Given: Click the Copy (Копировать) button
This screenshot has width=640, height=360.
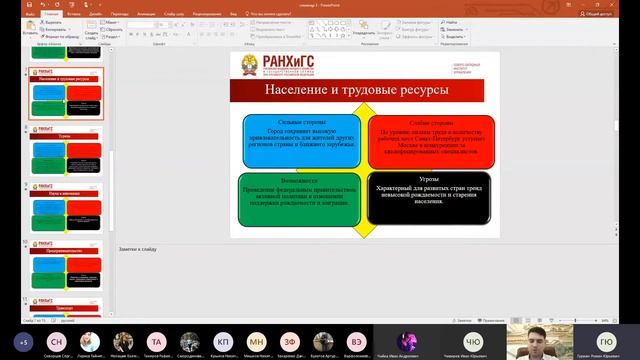Looking at the screenshot, I should click(x=54, y=29).
